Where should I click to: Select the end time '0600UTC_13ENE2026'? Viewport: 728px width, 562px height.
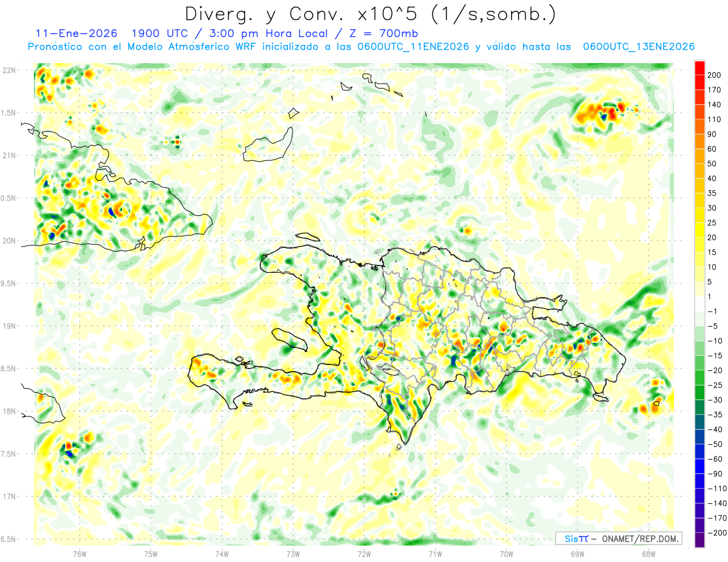[638, 47]
